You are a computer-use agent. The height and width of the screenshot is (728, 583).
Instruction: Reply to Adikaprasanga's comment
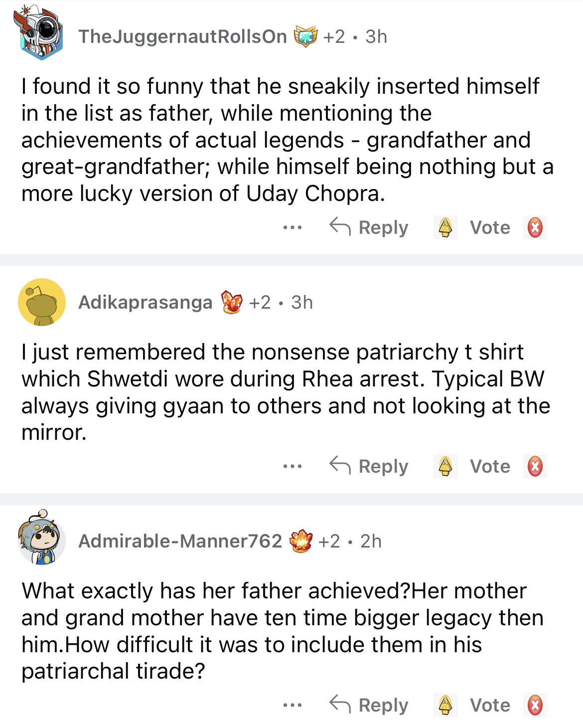[369, 466]
